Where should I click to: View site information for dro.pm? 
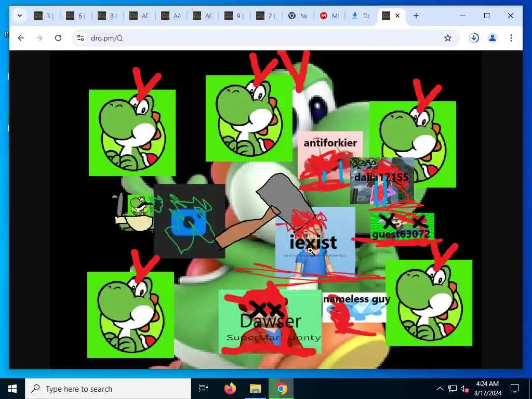[81, 38]
